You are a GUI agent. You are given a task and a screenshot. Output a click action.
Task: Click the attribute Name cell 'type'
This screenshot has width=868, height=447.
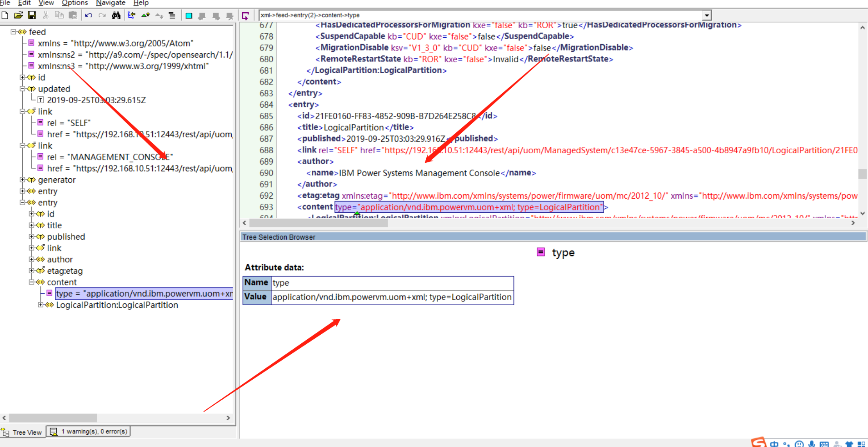coord(392,283)
